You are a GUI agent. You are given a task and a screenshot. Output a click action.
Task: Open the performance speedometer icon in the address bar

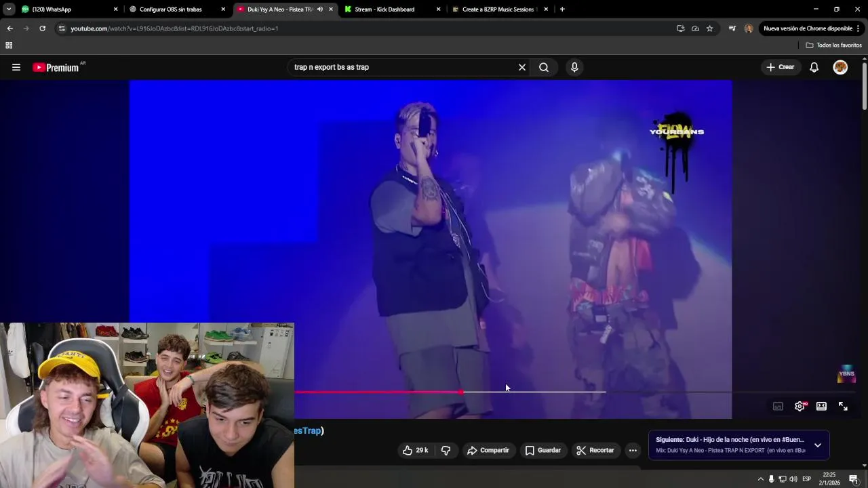(695, 28)
